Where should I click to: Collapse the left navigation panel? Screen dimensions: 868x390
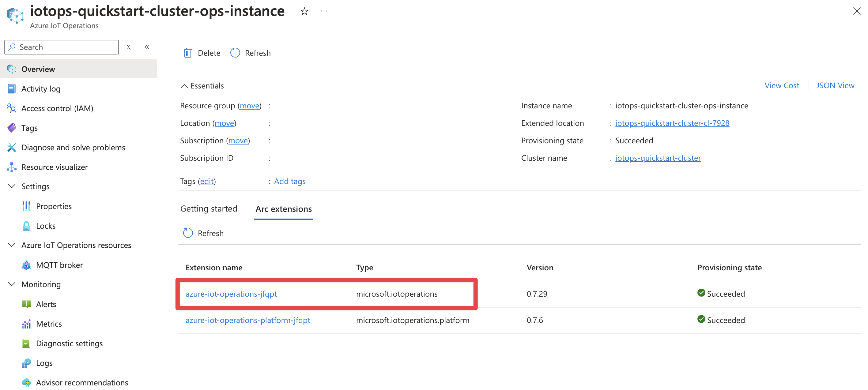[x=146, y=47]
